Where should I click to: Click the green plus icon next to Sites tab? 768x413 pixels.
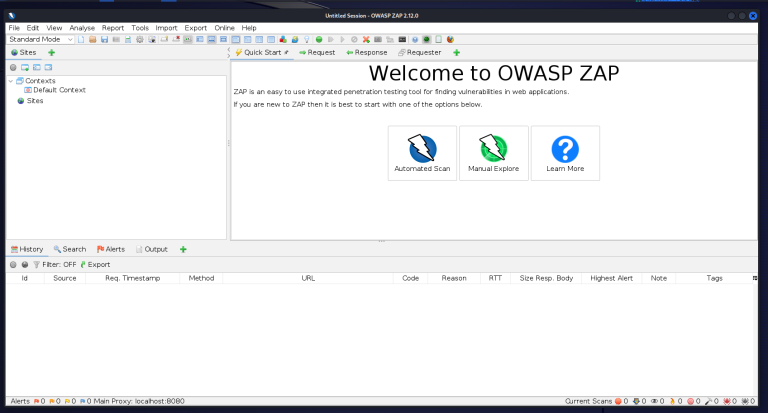51,52
